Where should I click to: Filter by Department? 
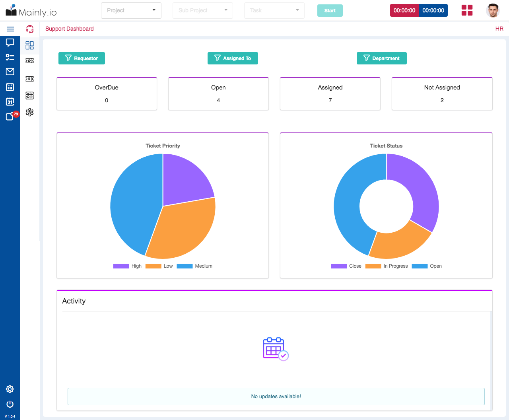pos(382,58)
